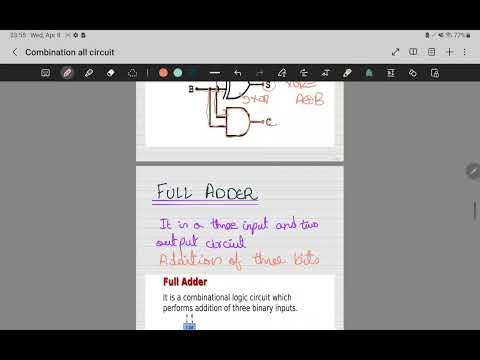
Task: Tap the small blue block diagram element
Action: (189, 326)
